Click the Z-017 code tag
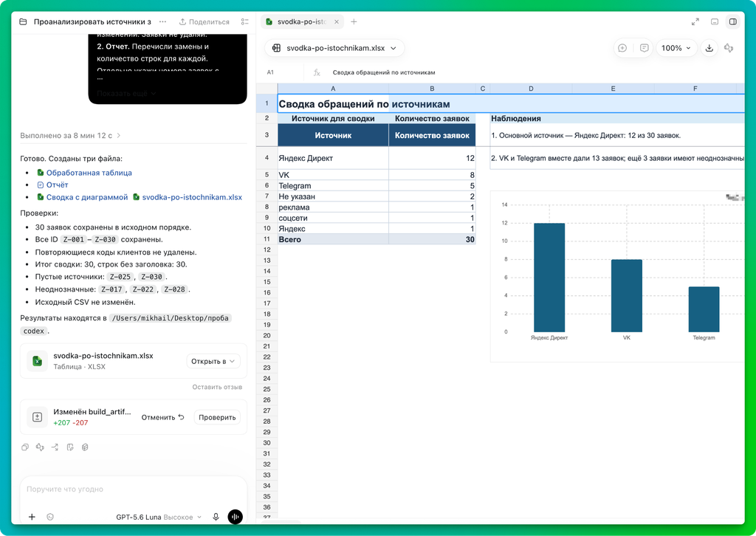Viewport: 756px width, 536px height. click(x=112, y=289)
